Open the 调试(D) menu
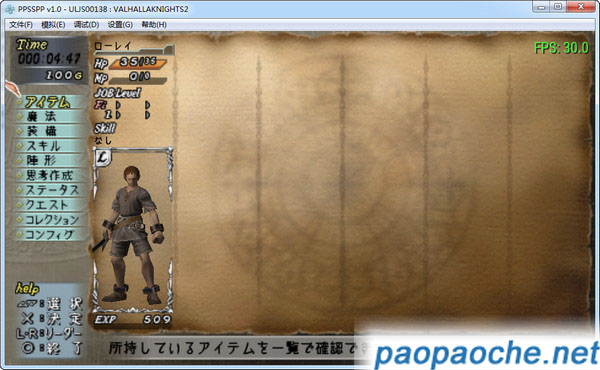 86,25
